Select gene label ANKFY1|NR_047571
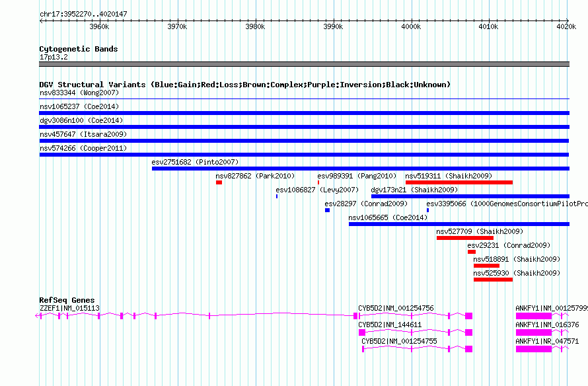 547,341
